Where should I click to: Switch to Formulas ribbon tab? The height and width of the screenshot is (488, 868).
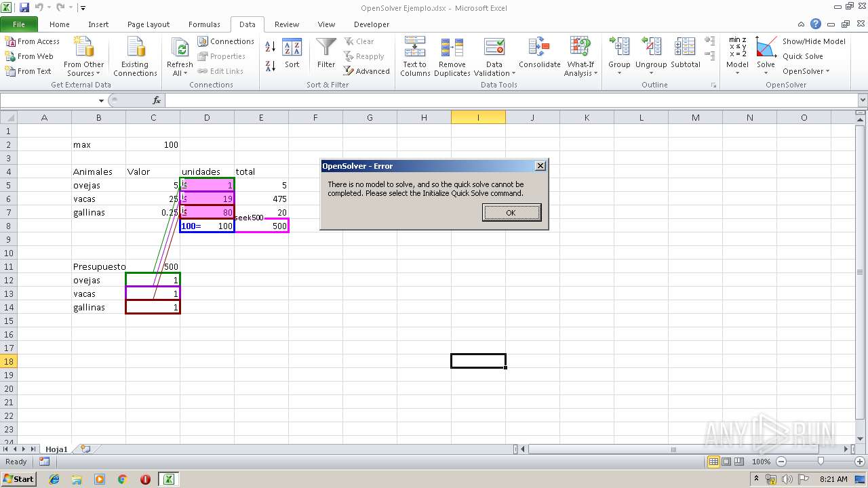[204, 24]
